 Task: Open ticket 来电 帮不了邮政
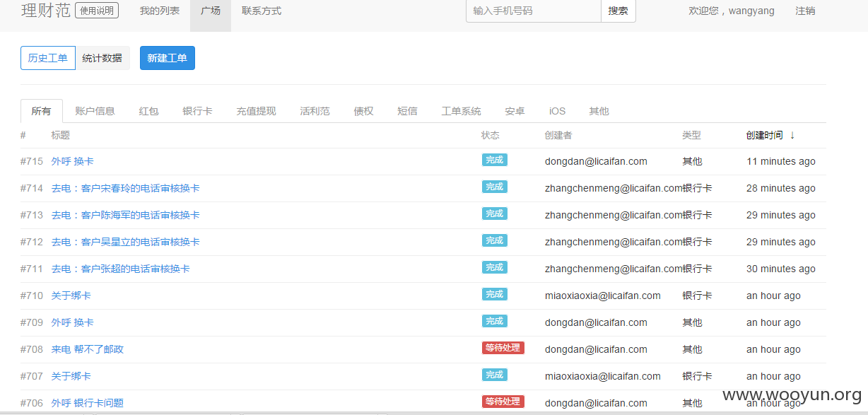point(87,349)
